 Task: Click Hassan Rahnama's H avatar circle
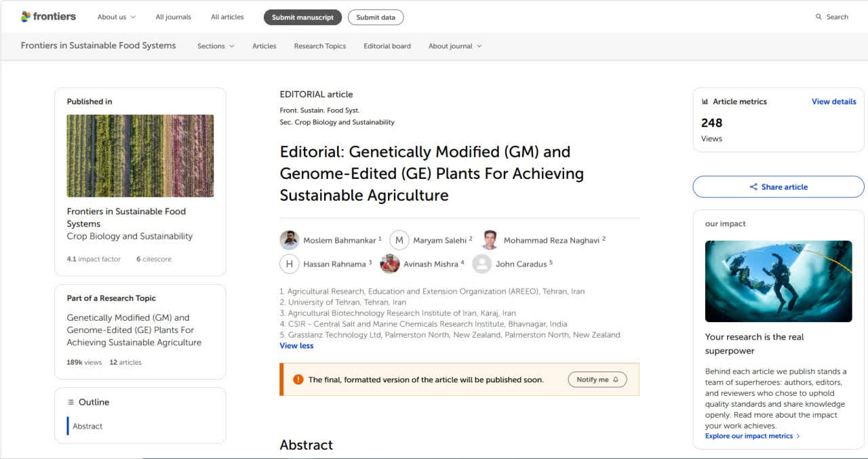click(x=290, y=264)
